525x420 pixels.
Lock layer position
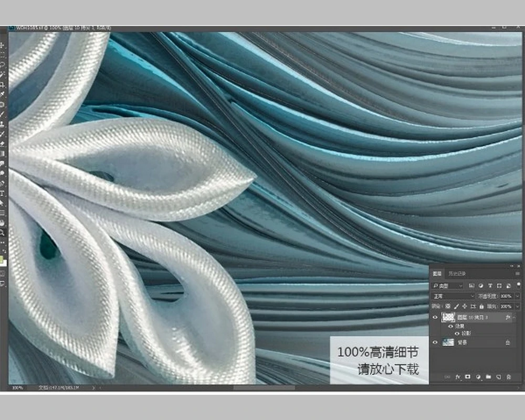click(x=465, y=306)
